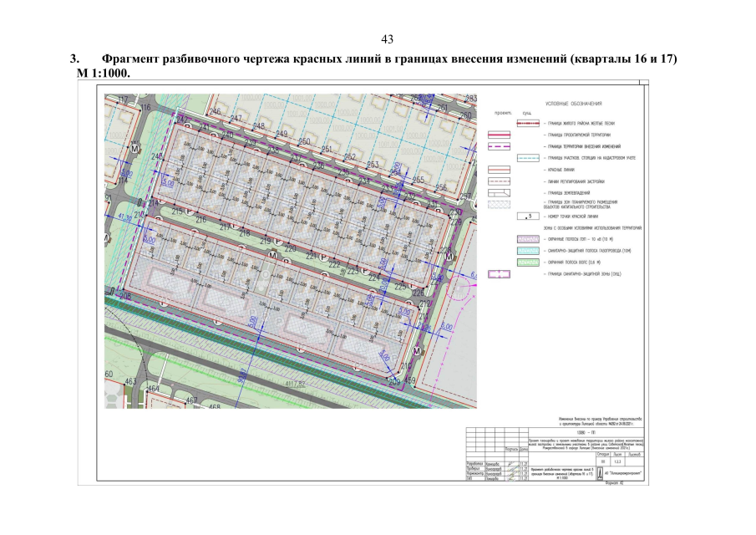Click map point number 116
The image size is (756, 535).
click(x=145, y=107)
